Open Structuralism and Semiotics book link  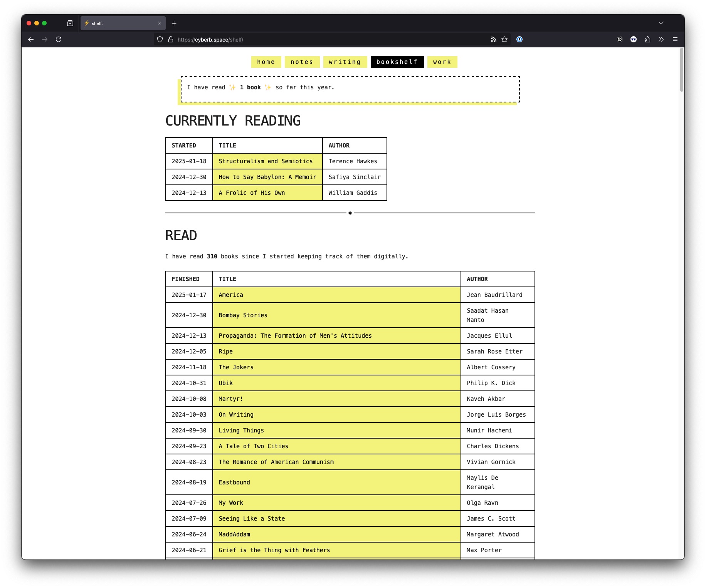[x=266, y=161]
